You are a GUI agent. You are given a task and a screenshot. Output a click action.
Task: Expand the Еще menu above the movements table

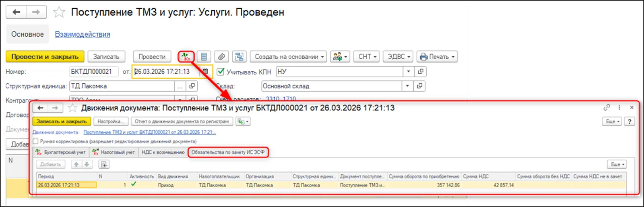click(617, 164)
